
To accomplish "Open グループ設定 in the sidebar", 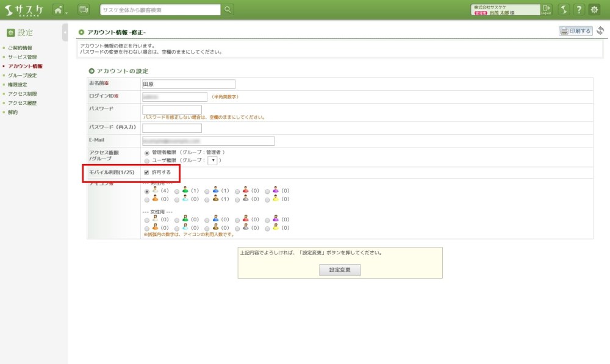I will click(23, 76).
